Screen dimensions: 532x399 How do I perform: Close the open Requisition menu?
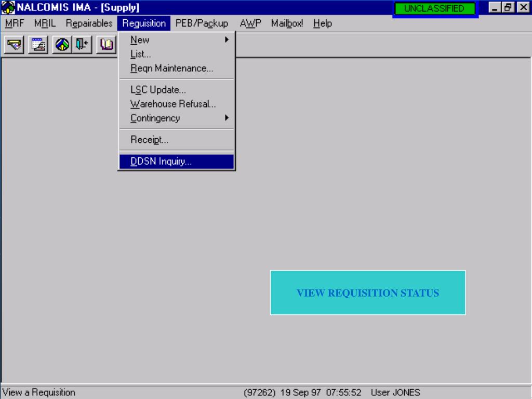point(144,23)
